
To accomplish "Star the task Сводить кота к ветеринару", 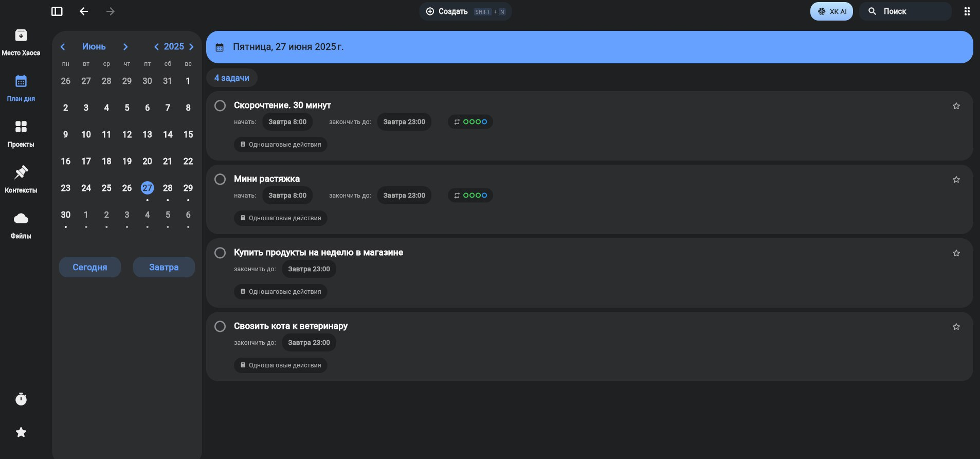I will click(956, 327).
